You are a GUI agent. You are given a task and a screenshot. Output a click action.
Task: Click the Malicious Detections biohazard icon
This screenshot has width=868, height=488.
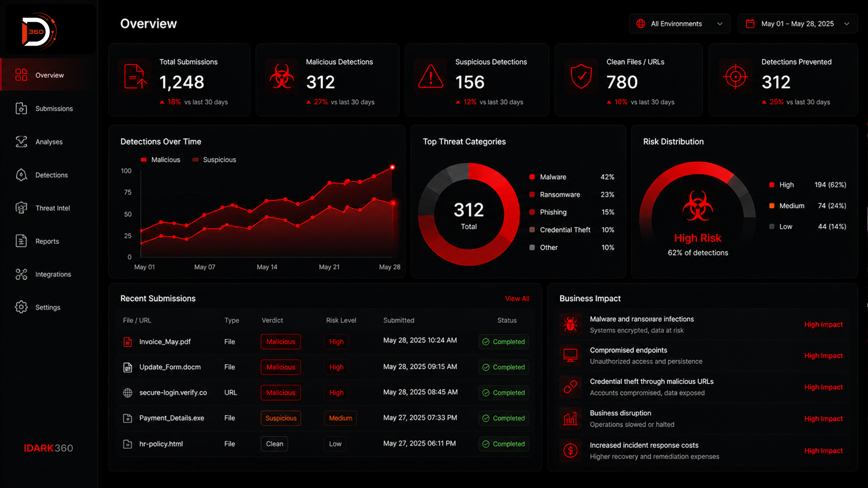[x=282, y=76]
